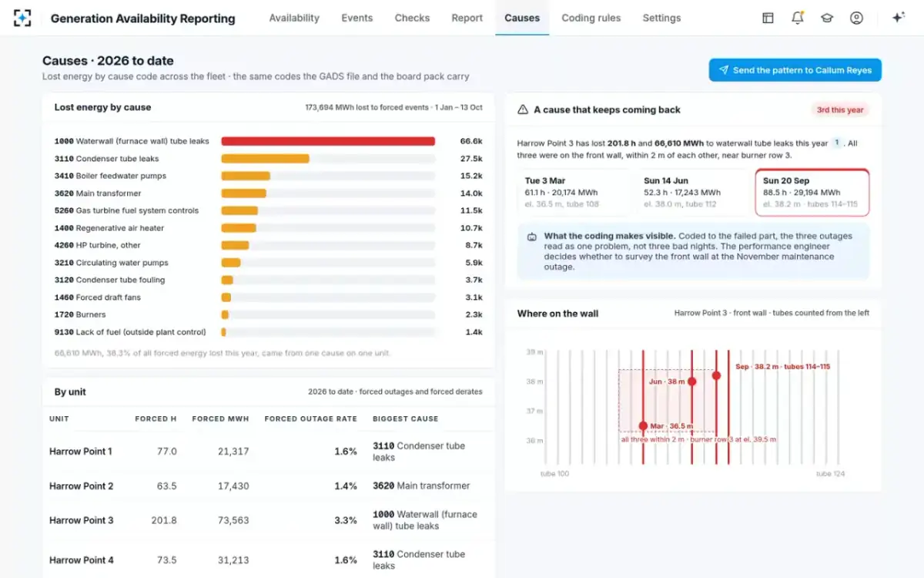Click the UNIT column header
The image size is (924, 578).
pos(59,418)
